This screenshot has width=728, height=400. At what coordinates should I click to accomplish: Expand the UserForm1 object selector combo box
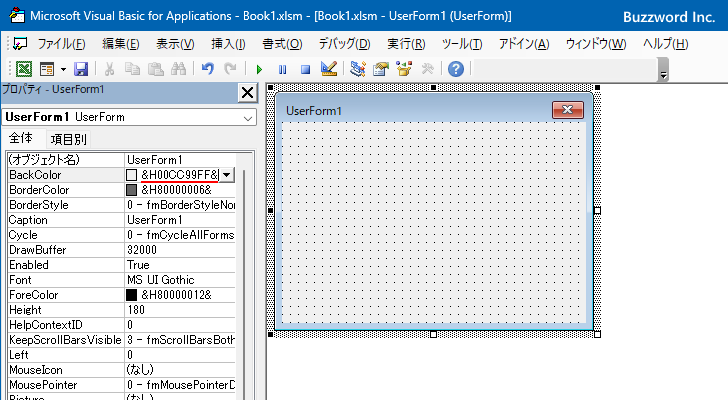click(x=248, y=118)
